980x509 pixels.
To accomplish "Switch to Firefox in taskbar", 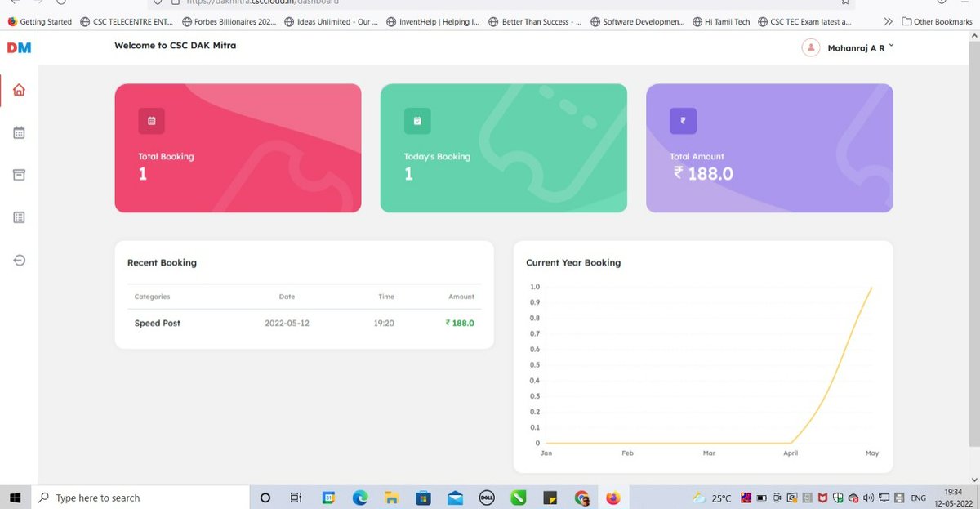I will [613, 498].
